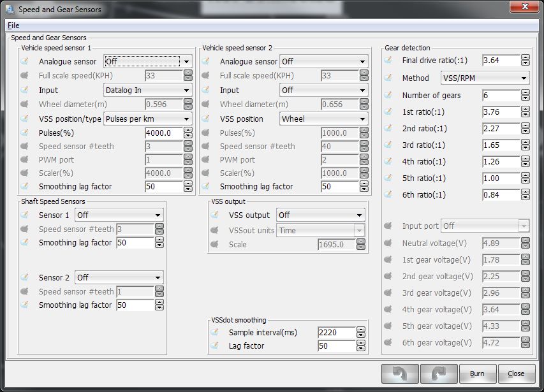Click the icon beside Sample interval(ms)
Image resolution: width=544 pixels, height=392 pixels.
(215, 333)
